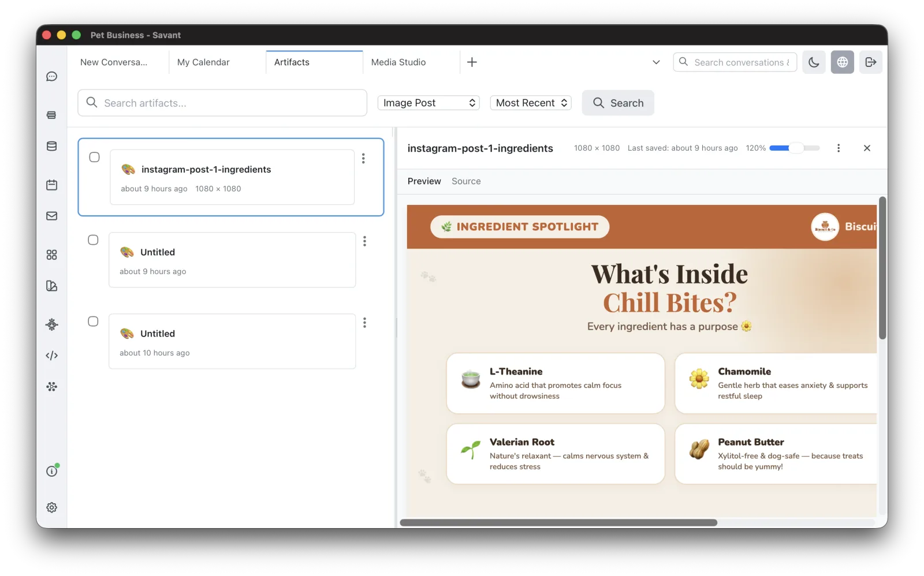Open the Untitled artifact from 10 hours ago

232,341
